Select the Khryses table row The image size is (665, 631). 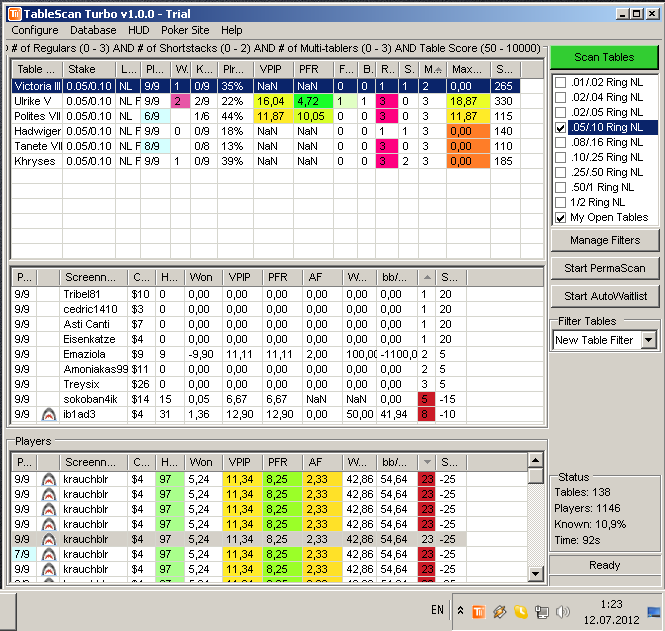coord(266,162)
